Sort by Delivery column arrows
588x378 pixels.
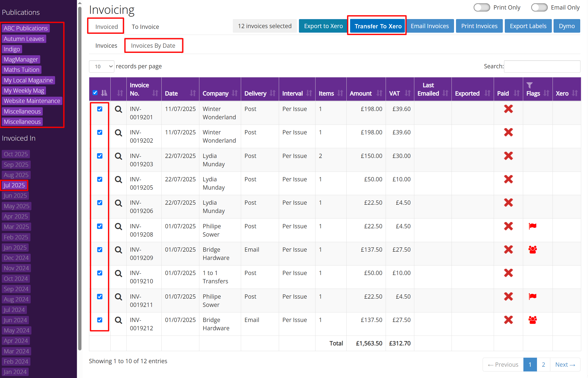[273, 93]
